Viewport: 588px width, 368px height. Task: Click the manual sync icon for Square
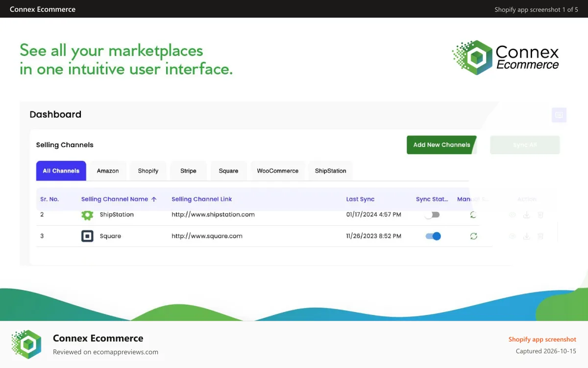tap(473, 236)
